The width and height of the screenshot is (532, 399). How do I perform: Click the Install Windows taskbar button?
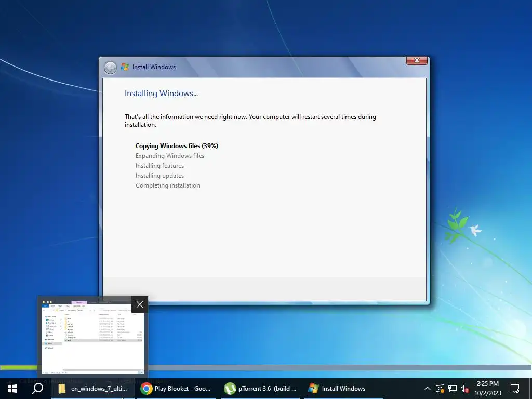point(343,389)
